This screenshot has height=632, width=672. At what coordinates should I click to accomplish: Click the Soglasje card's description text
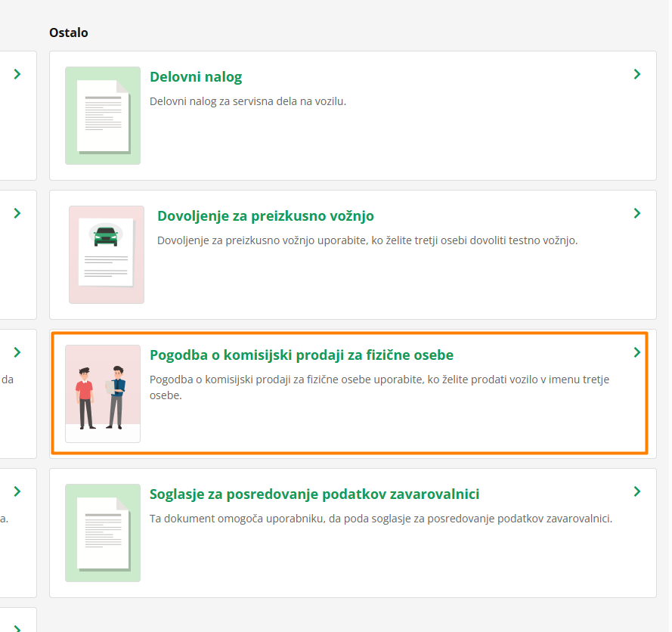[380, 519]
